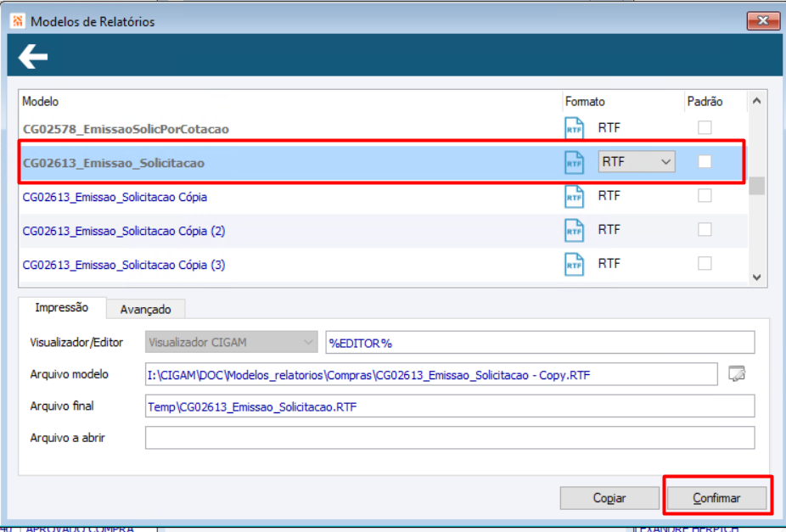Select row CG02578_EmissaoSolicPorCotacao
Screen dimensions: 786x532
[x=384, y=129]
